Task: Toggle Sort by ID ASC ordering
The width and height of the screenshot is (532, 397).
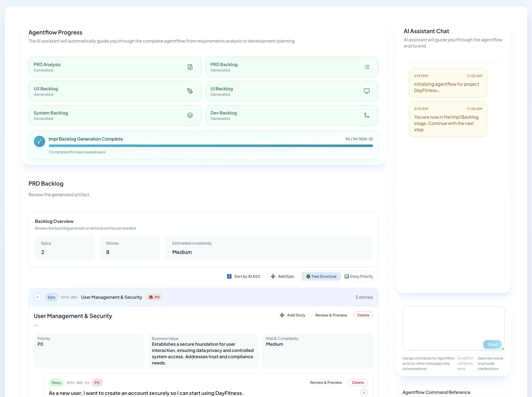Action: click(243, 276)
